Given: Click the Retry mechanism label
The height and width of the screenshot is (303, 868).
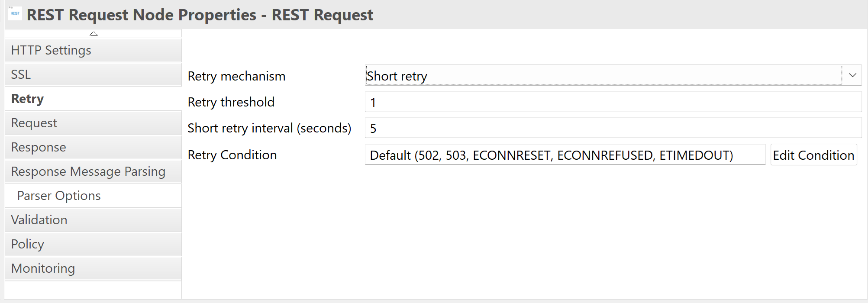Looking at the screenshot, I should [236, 76].
